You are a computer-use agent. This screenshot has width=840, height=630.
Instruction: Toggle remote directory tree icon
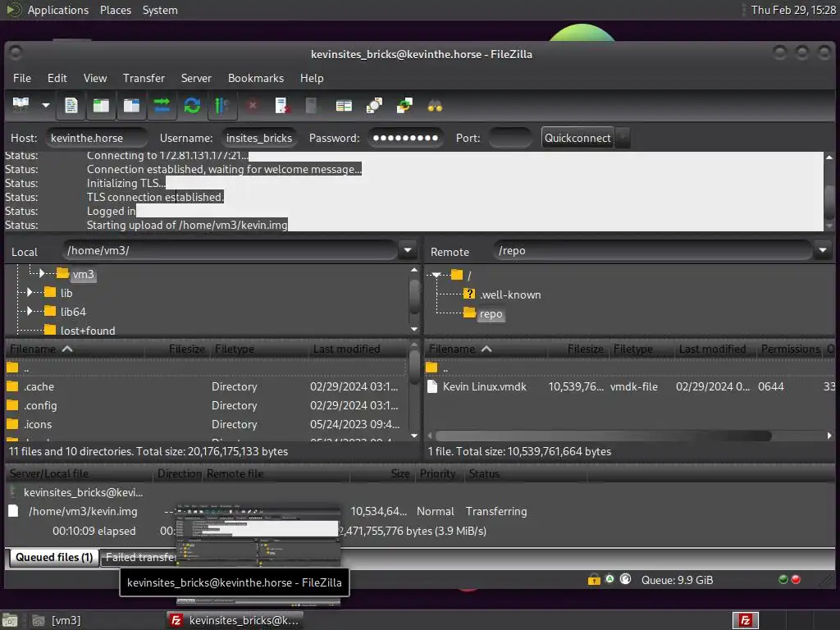[131, 105]
